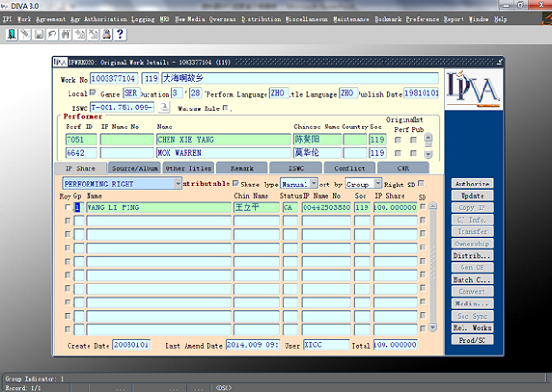Click the blue question mark help icon
This screenshot has width=552, height=392.
click(x=120, y=34)
